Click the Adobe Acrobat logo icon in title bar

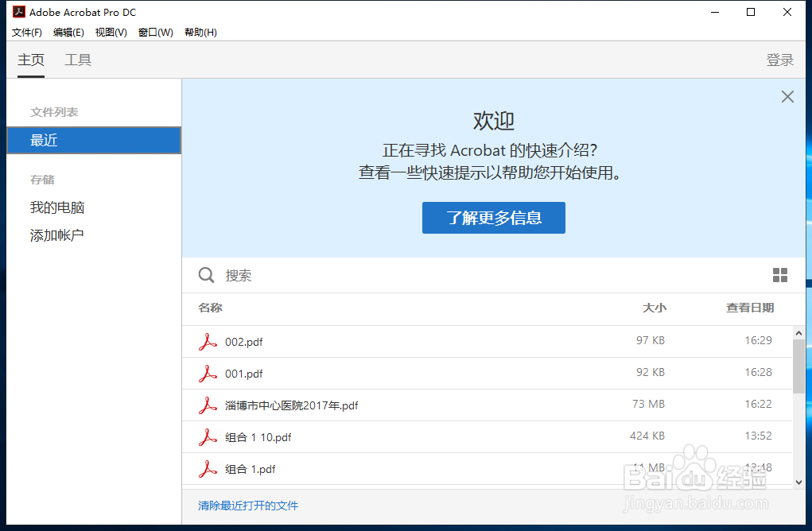coord(18,11)
